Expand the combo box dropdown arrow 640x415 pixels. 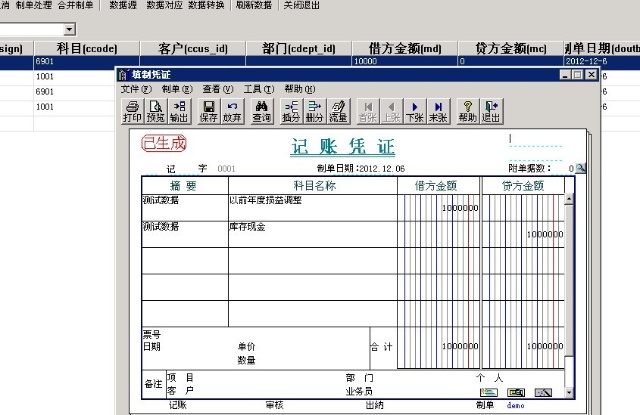(x=69, y=29)
